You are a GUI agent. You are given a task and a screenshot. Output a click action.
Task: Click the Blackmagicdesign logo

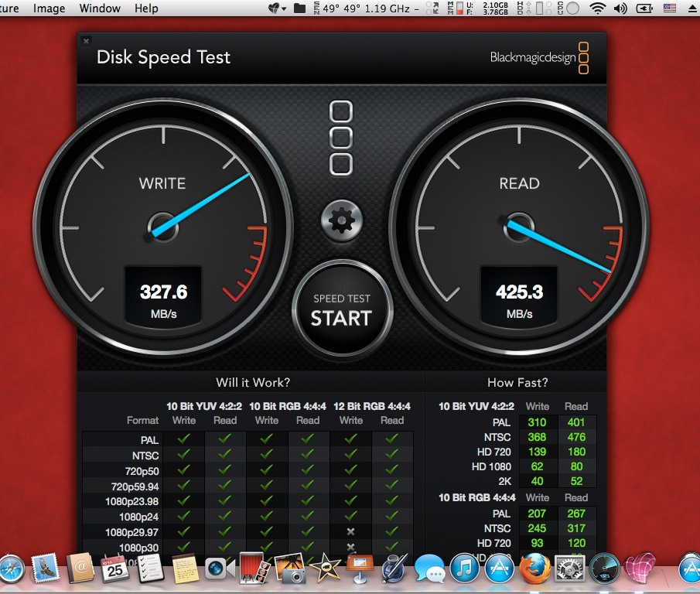coord(539,57)
